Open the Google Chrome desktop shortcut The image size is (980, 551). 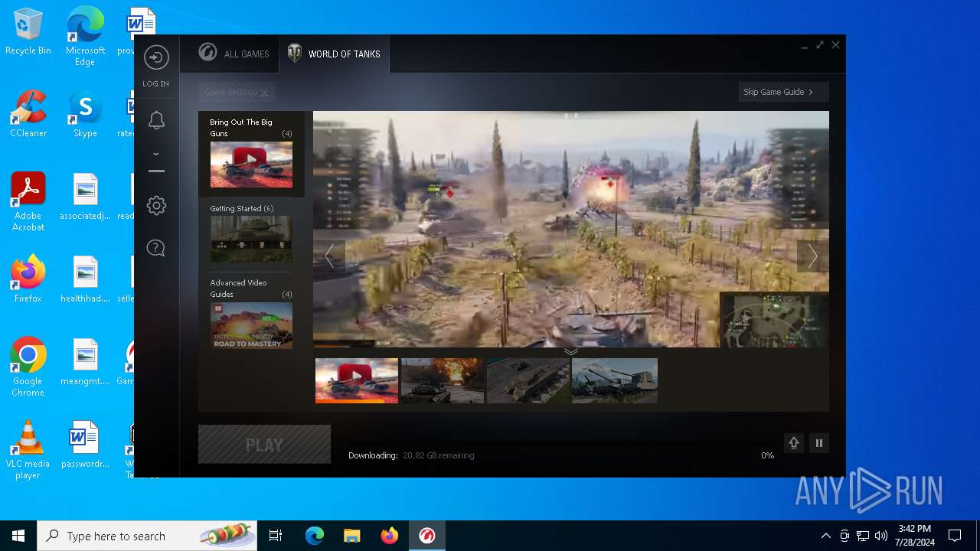click(x=28, y=367)
